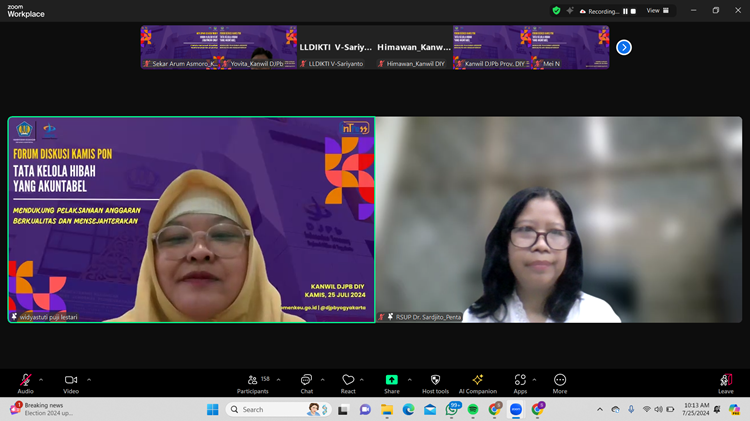Start screen sharing with the green Share button
The height and width of the screenshot is (421, 750).
[391, 381]
